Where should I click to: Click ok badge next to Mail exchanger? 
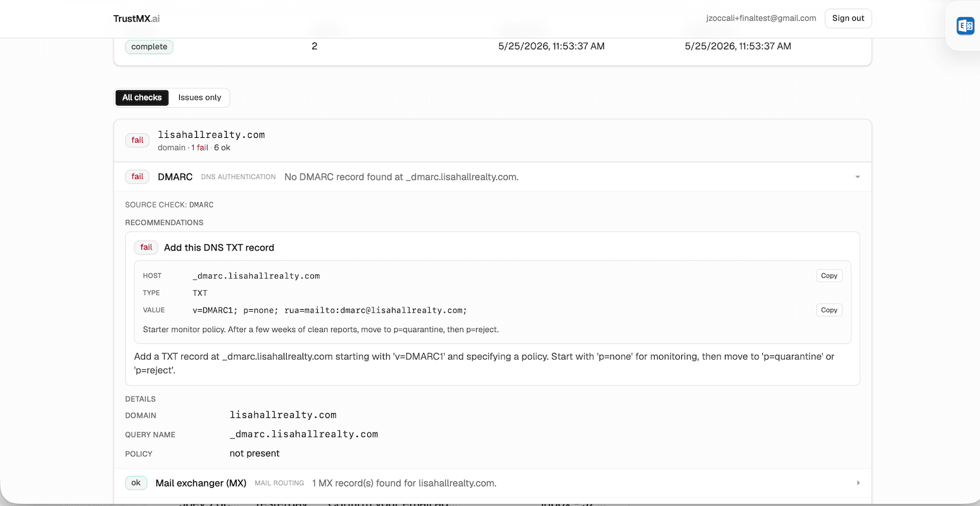tap(136, 483)
